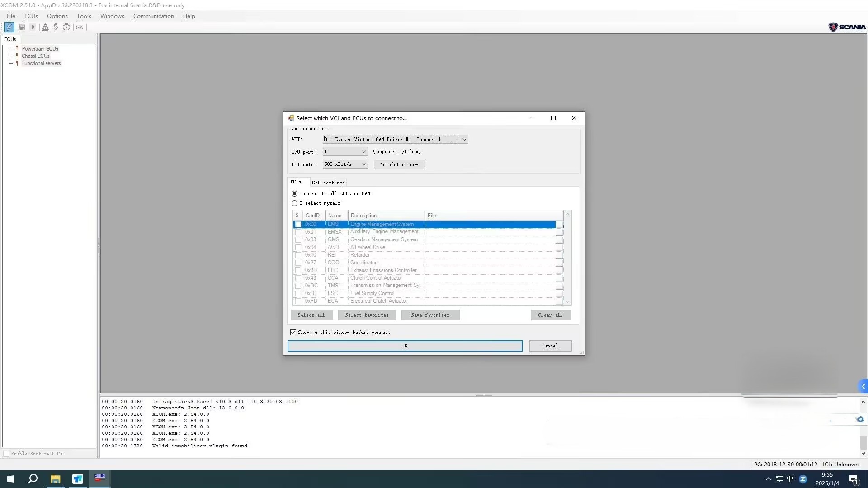This screenshot has height=488, width=868.
Task: Open the Windows menu
Action: pos(112,16)
